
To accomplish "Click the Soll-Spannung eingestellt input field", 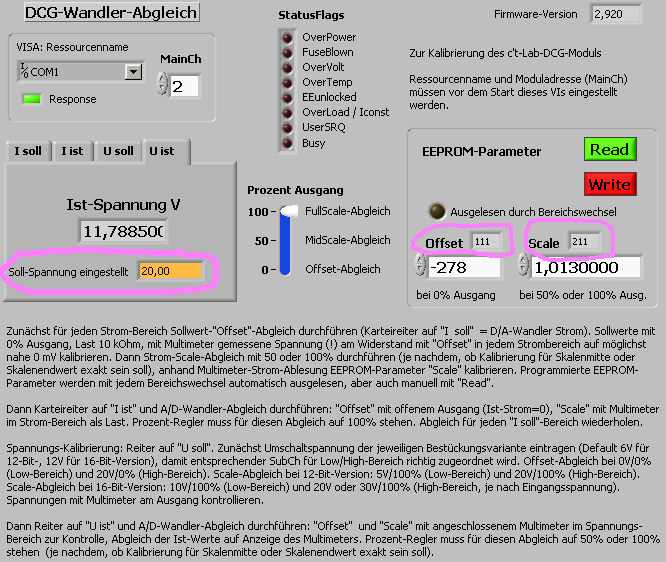I will [x=170, y=271].
